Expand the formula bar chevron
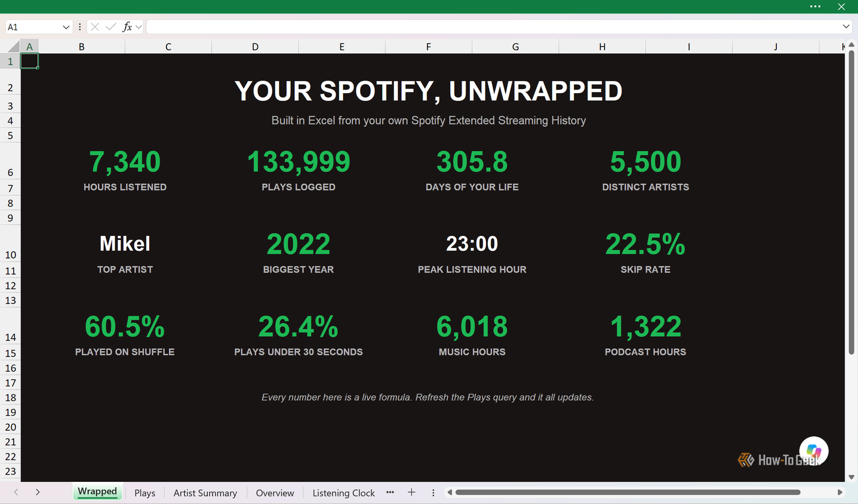The height and width of the screenshot is (504, 858). tap(846, 26)
